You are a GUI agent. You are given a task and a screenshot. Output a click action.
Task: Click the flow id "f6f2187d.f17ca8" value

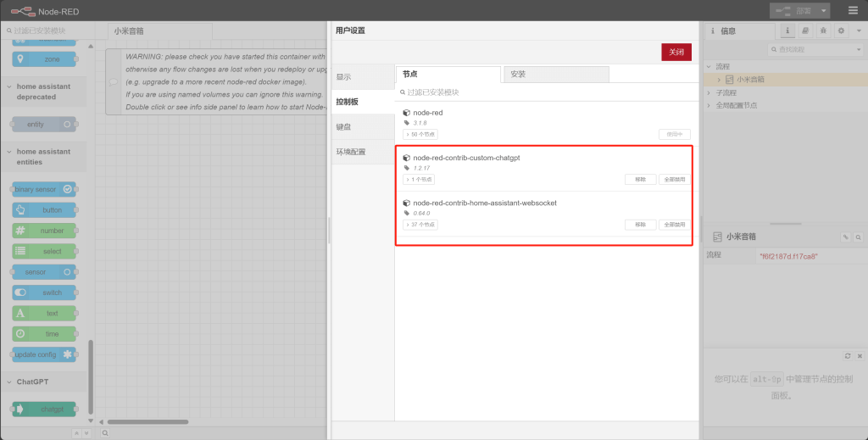coord(788,256)
